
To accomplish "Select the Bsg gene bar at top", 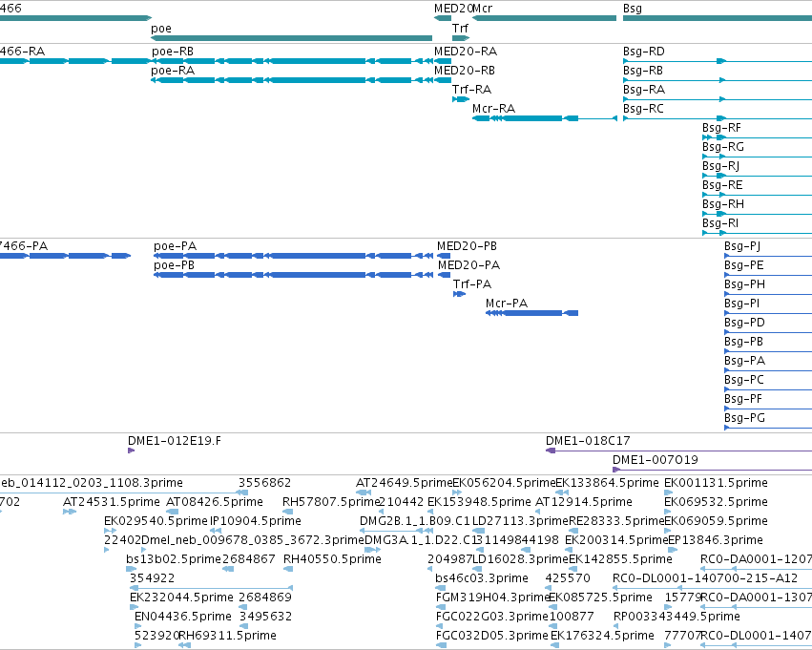I will tap(718, 18).
